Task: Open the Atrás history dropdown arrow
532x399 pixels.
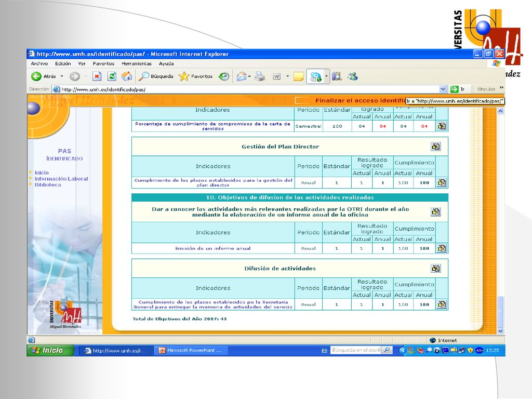Action: (62, 76)
